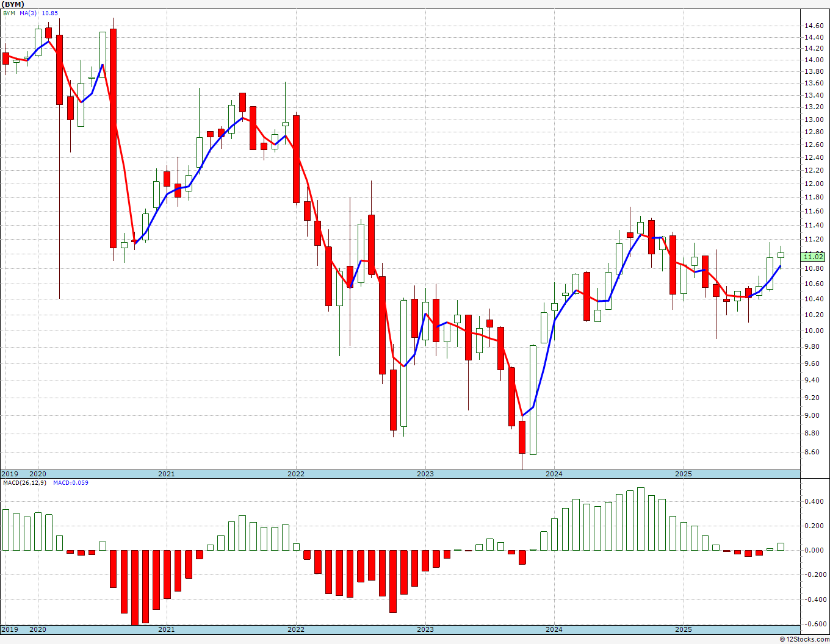The width and height of the screenshot is (830, 644).
Task: Click the MACD:0.059 value readout
Action: [x=71, y=482]
